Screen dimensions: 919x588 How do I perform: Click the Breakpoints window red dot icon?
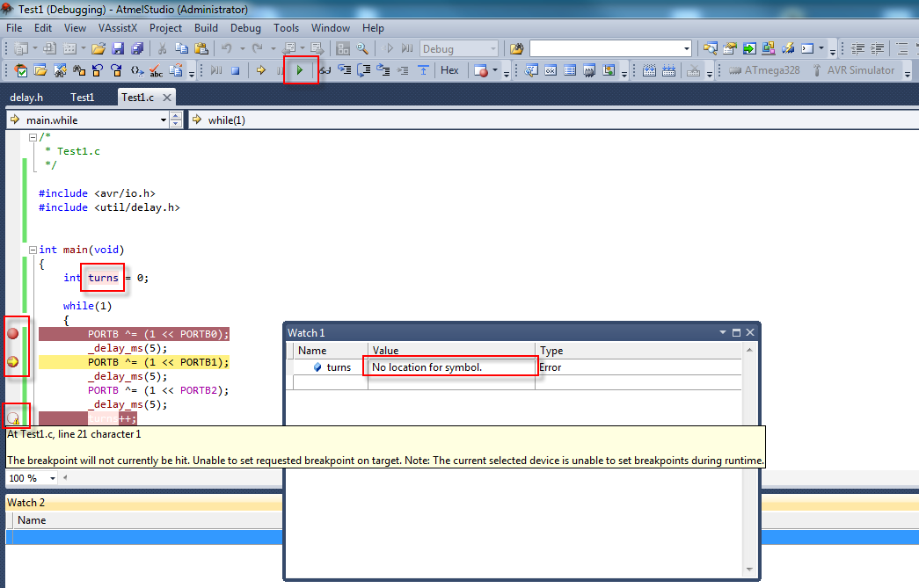481,71
